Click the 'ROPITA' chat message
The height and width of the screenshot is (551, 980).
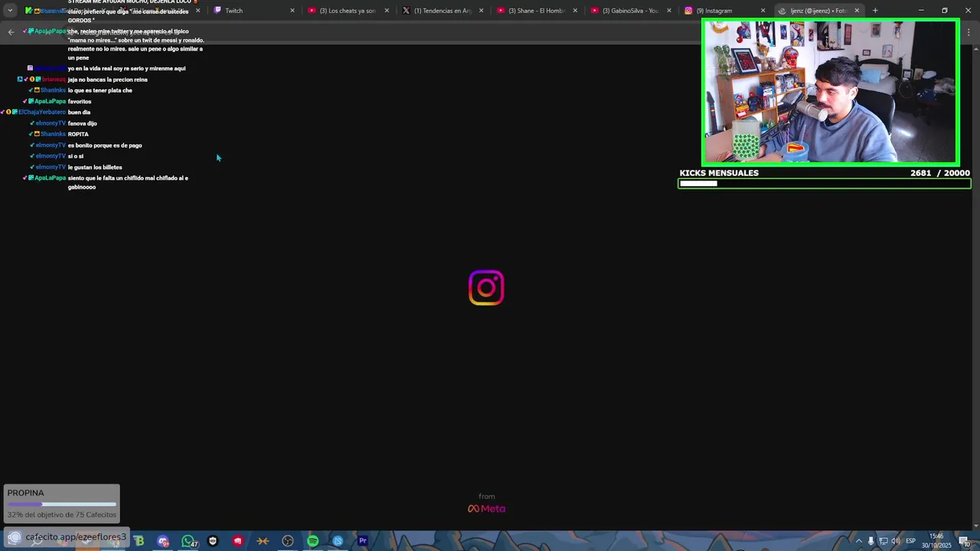78,134
